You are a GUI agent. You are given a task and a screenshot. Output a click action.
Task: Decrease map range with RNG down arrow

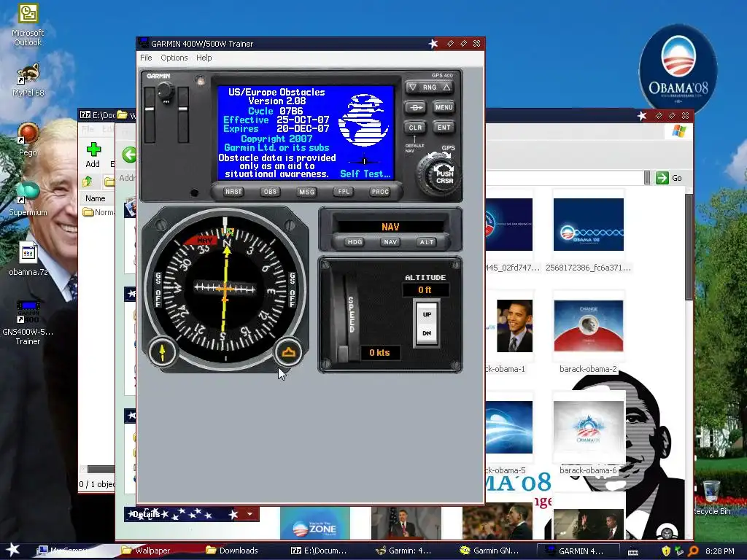click(x=413, y=87)
